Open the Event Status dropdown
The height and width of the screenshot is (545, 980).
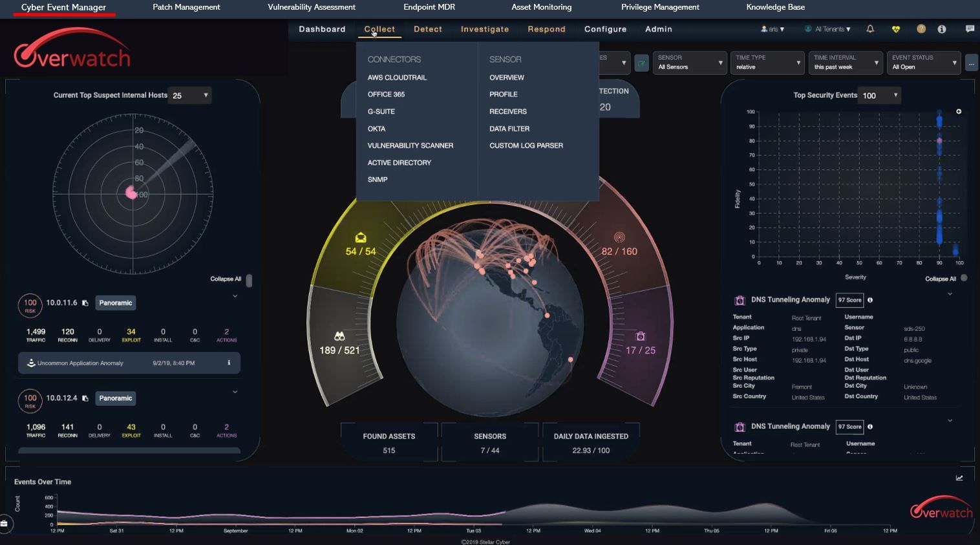click(923, 63)
